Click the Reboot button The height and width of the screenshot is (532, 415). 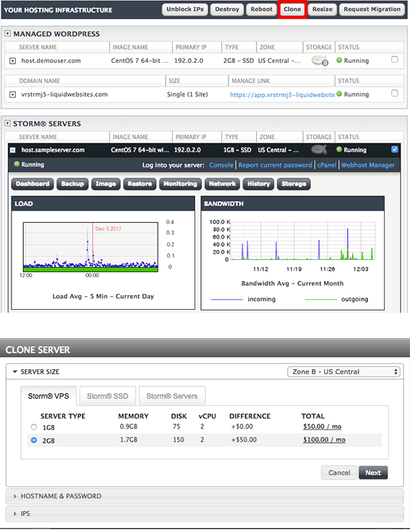tap(261, 9)
